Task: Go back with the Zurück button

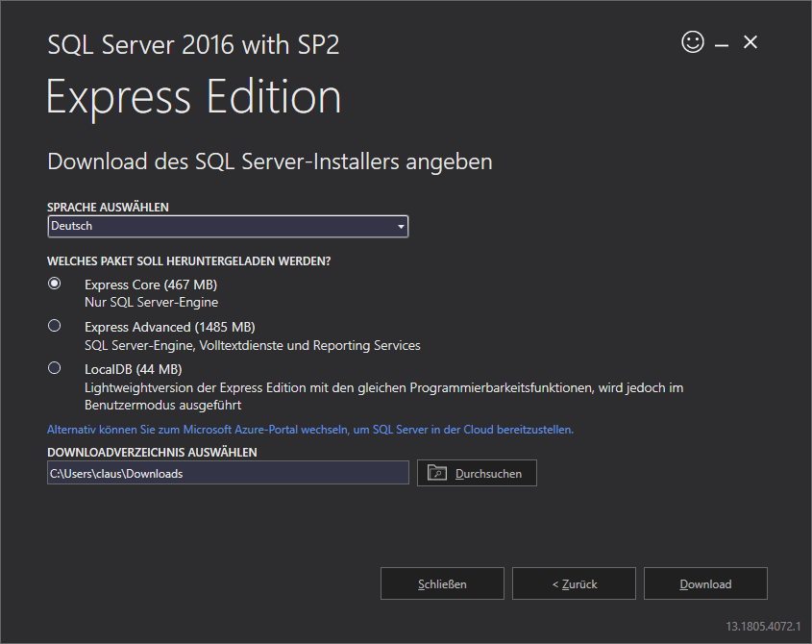Action: click(574, 583)
